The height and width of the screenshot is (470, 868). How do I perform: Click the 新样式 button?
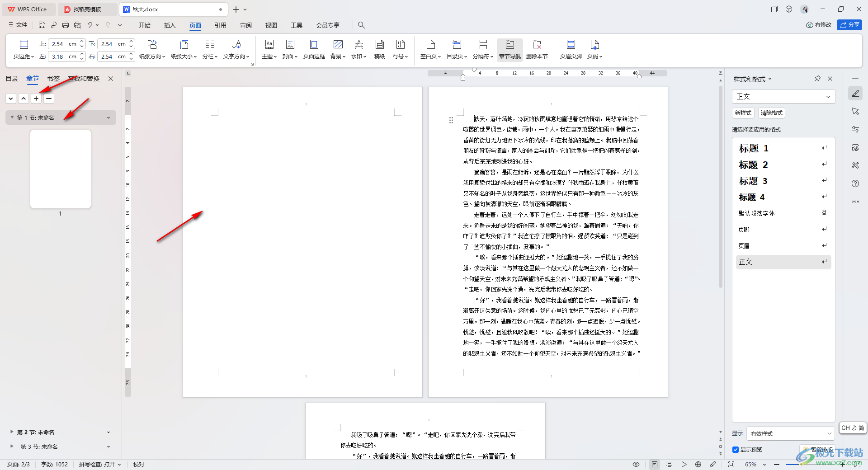(743, 113)
